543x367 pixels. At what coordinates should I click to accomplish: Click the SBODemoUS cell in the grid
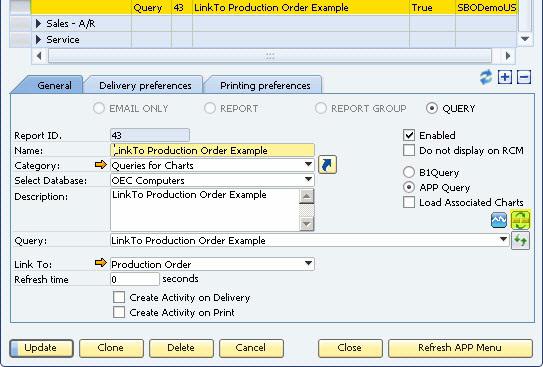coord(486,7)
